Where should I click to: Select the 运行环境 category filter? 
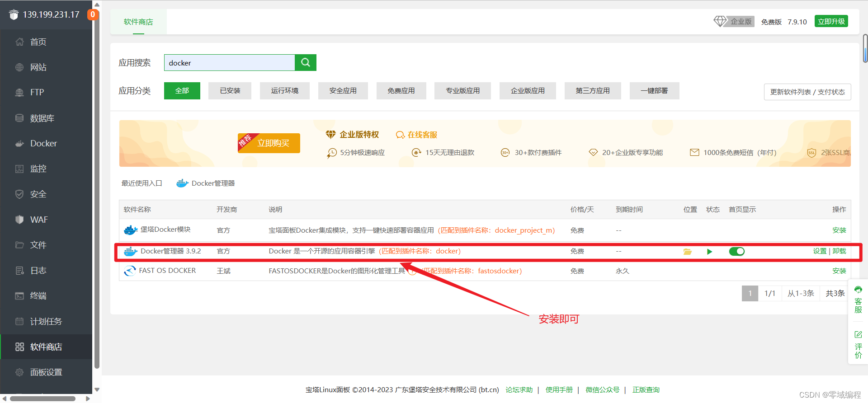point(285,91)
